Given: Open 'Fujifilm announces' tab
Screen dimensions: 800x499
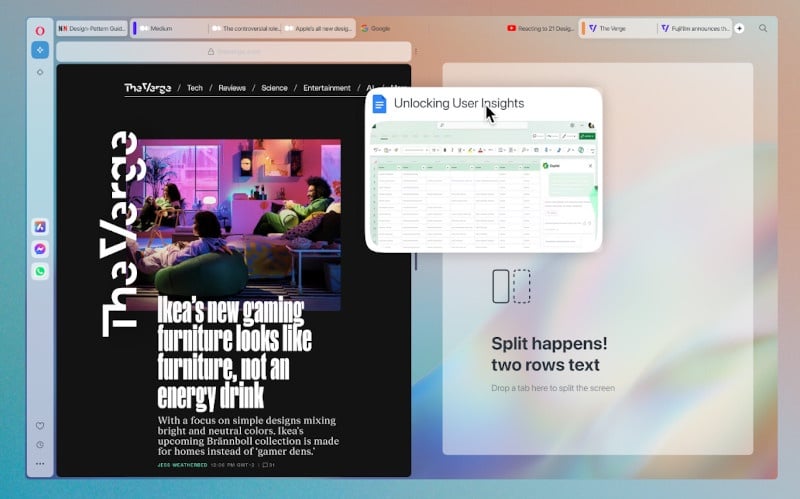Looking at the screenshot, I should pyautogui.click(x=695, y=29).
